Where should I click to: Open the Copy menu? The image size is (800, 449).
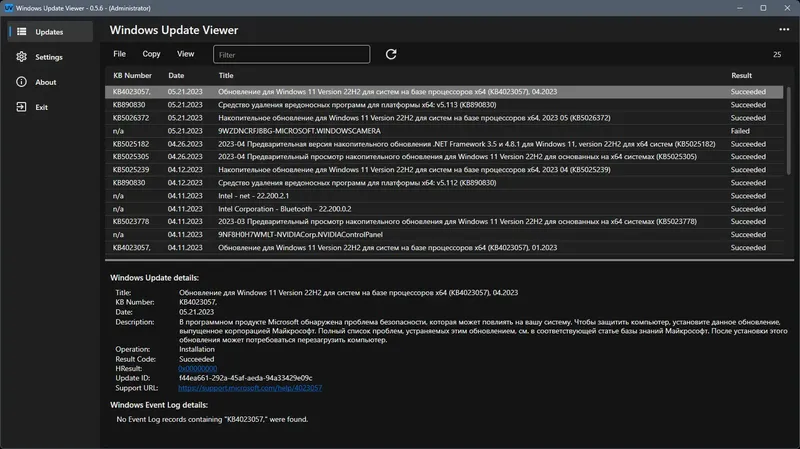[151, 54]
